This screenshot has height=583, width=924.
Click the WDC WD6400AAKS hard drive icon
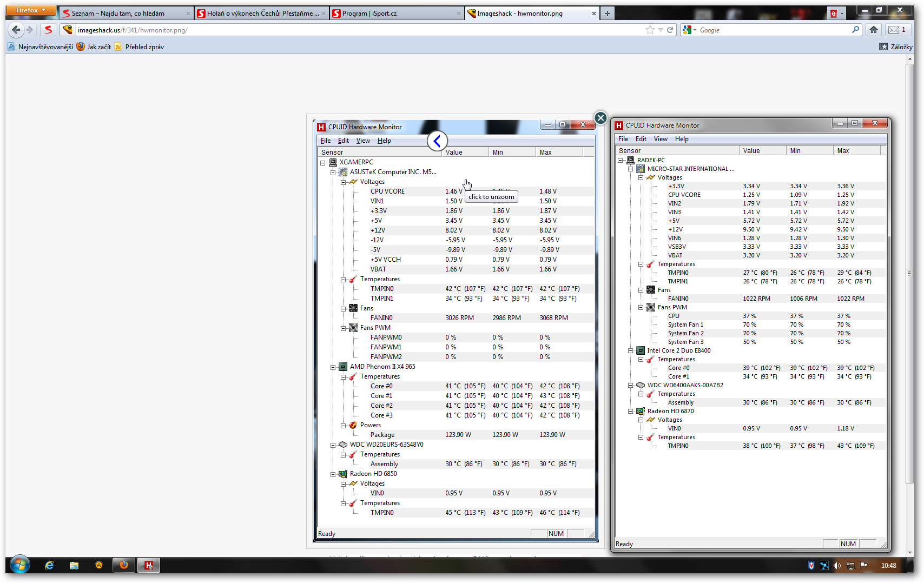641,385
